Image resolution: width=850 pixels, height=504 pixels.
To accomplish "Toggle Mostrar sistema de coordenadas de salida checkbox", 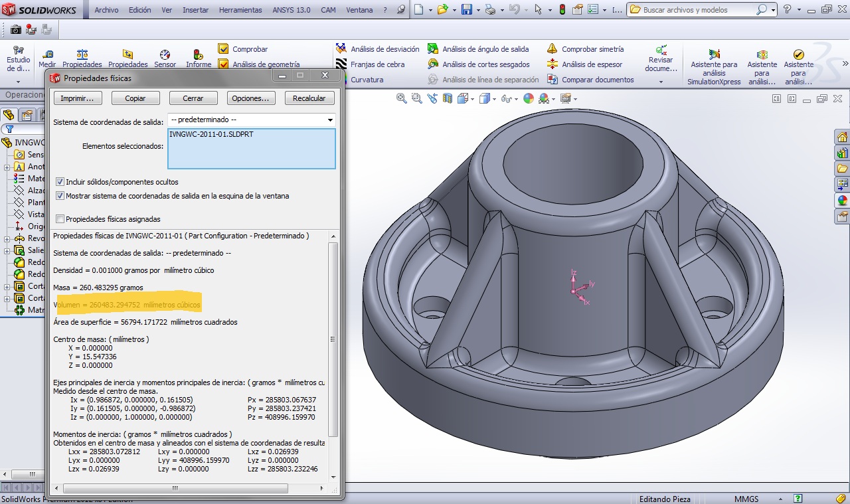I will 60,196.
